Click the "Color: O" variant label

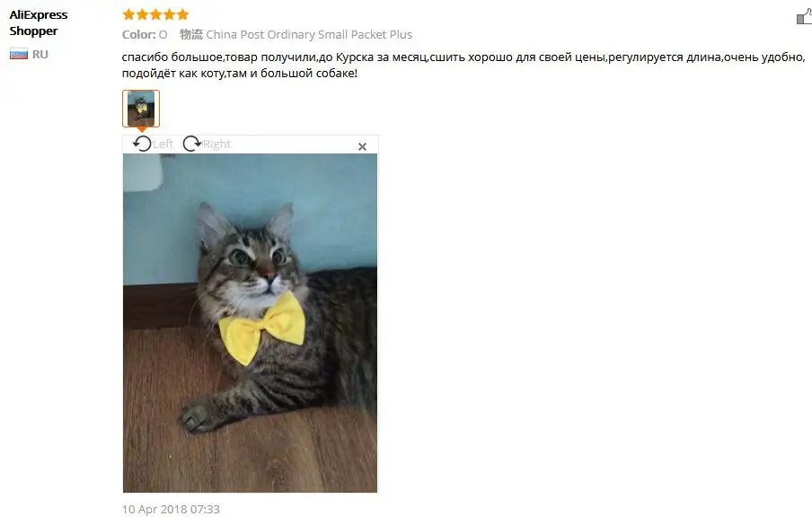[x=145, y=35]
